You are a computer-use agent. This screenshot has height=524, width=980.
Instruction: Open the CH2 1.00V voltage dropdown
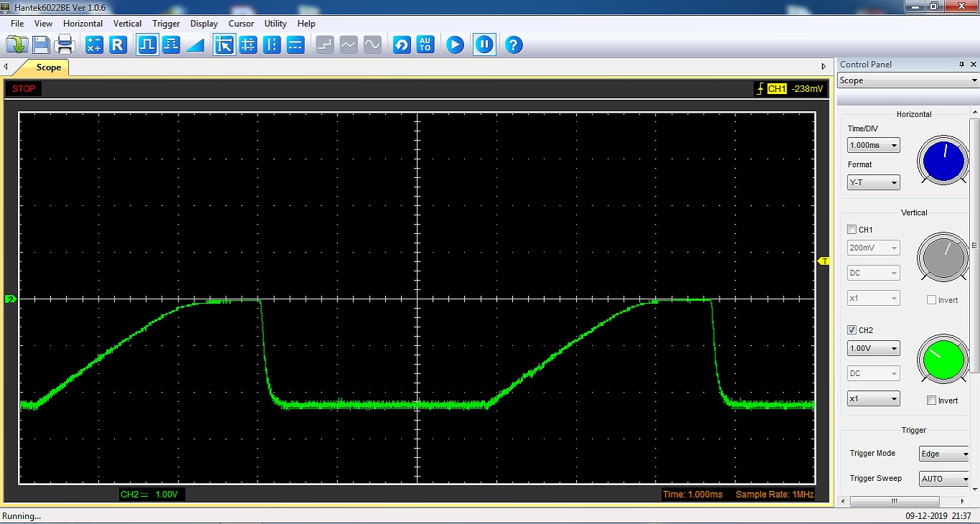(x=873, y=349)
